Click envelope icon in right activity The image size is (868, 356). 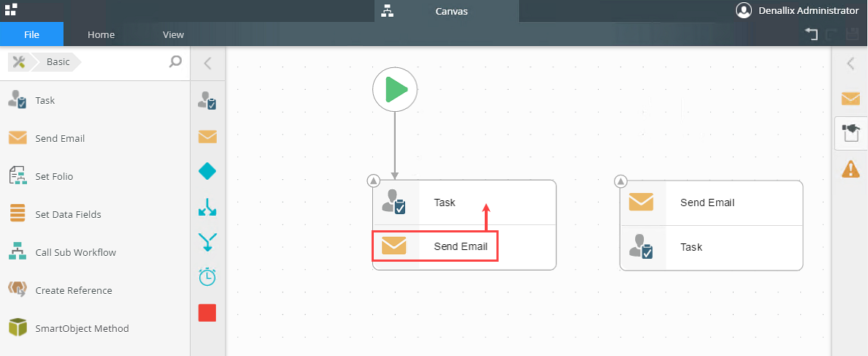(x=641, y=202)
